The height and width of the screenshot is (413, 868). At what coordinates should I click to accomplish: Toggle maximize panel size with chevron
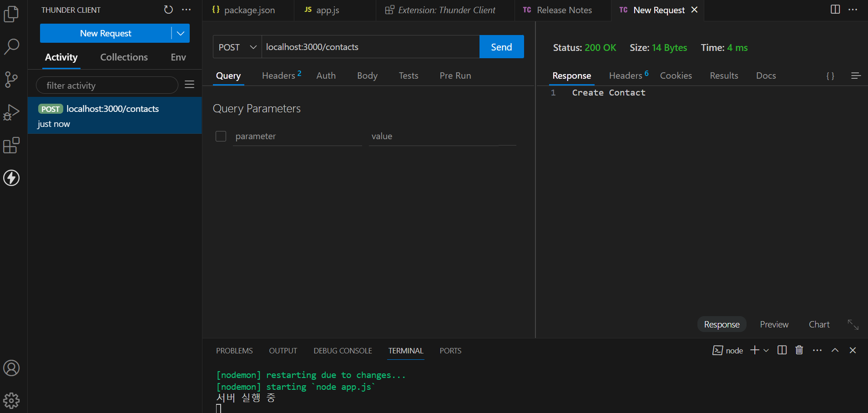pos(835,350)
